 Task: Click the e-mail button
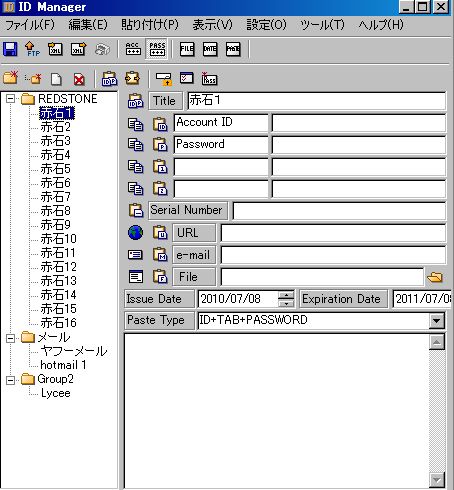point(194,255)
